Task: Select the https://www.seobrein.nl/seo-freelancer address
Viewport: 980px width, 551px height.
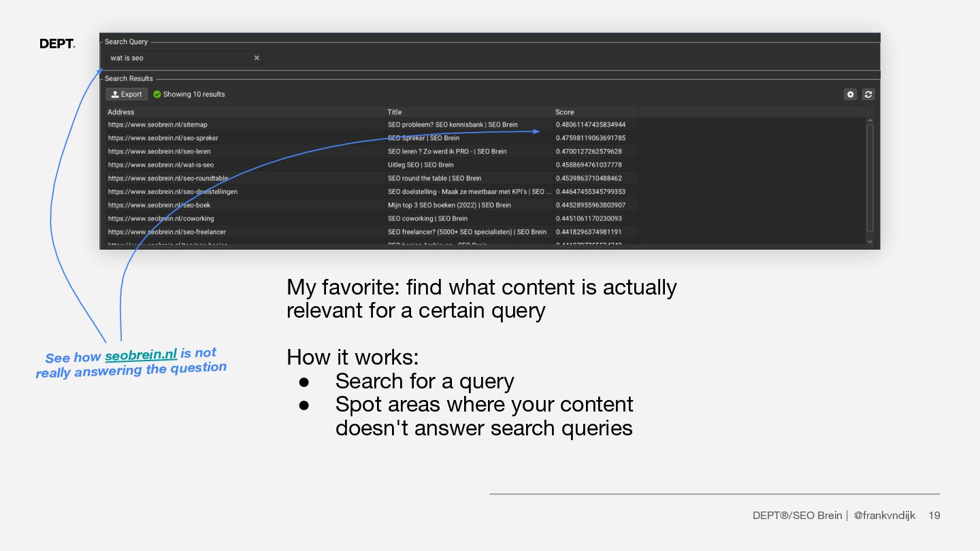Action: pyautogui.click(x=167, y=232)
